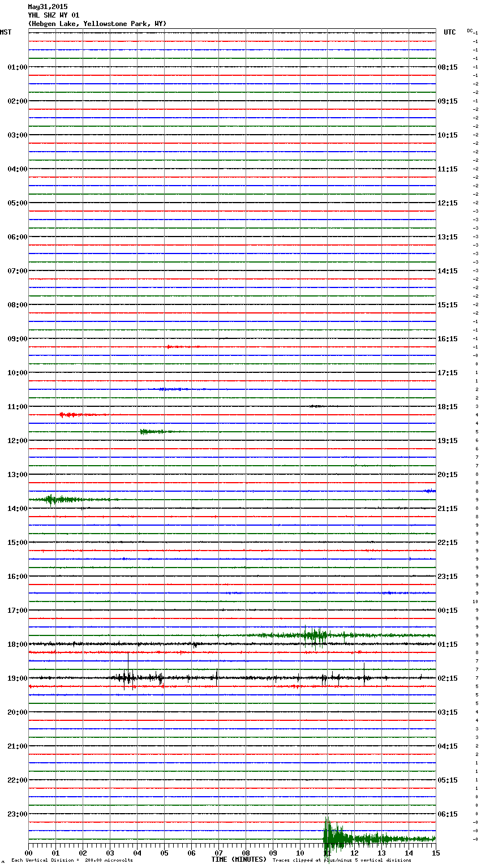Click the 15 minute tick label
The image size is (481, 868).
click(436, 853)
